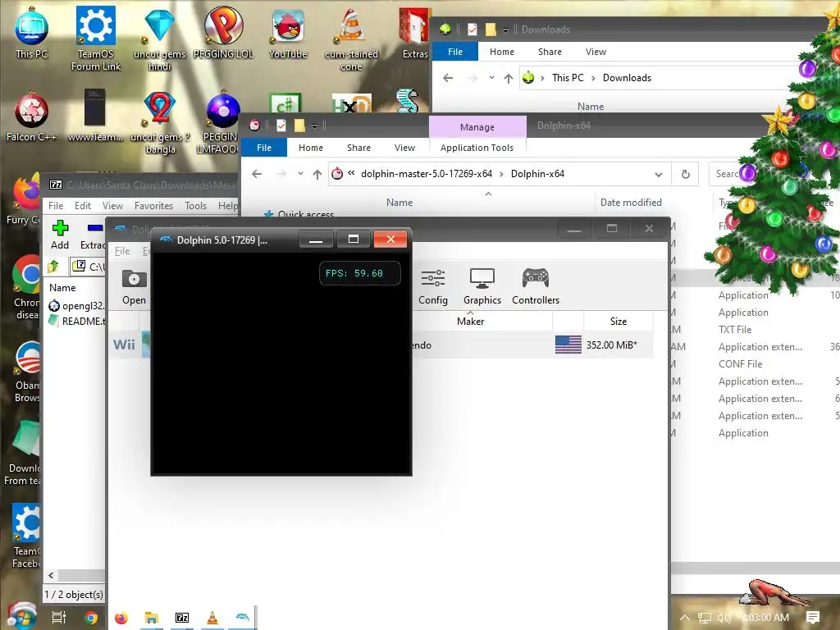The image size is (840, 630).
Task: Open File Explorer from the taskbar
Action: [x=152, y=618]
